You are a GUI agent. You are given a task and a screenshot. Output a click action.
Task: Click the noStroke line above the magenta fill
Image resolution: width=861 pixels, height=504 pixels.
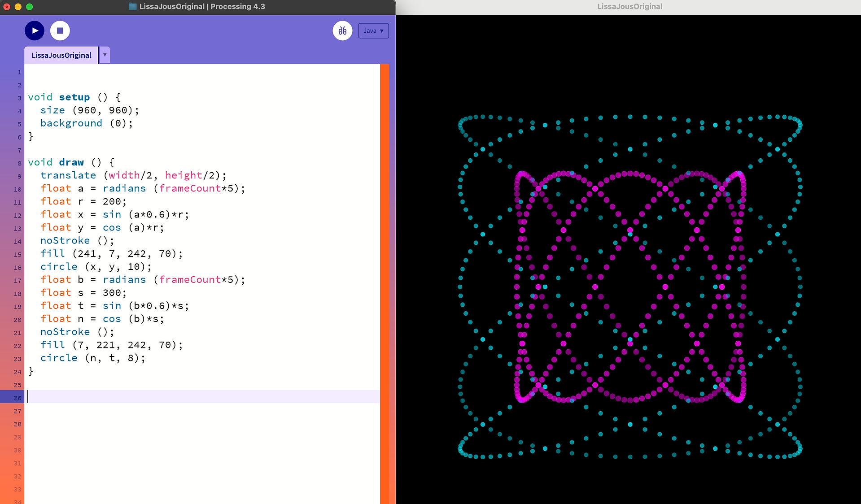point(77,241)
